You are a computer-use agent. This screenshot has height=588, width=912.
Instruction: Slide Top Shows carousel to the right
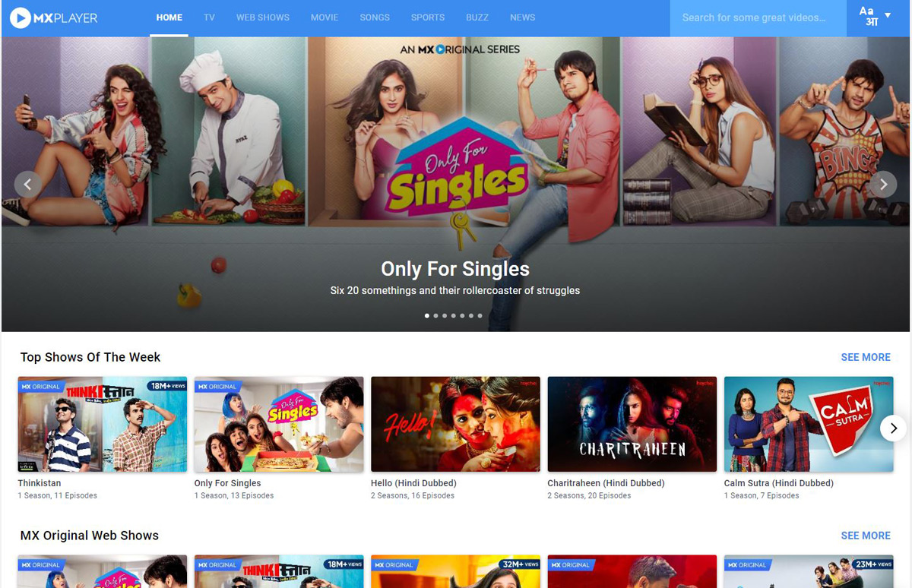pyautogui.click(x=894, y=428)
